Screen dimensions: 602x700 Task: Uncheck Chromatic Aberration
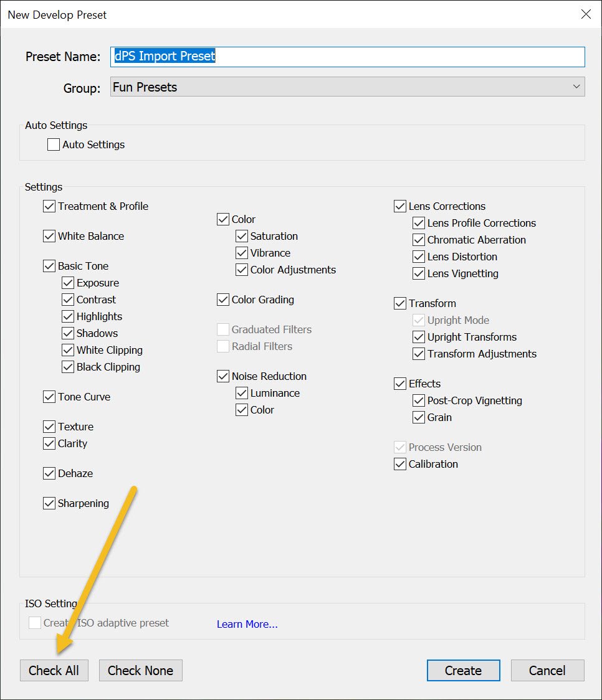pos(419,240)
